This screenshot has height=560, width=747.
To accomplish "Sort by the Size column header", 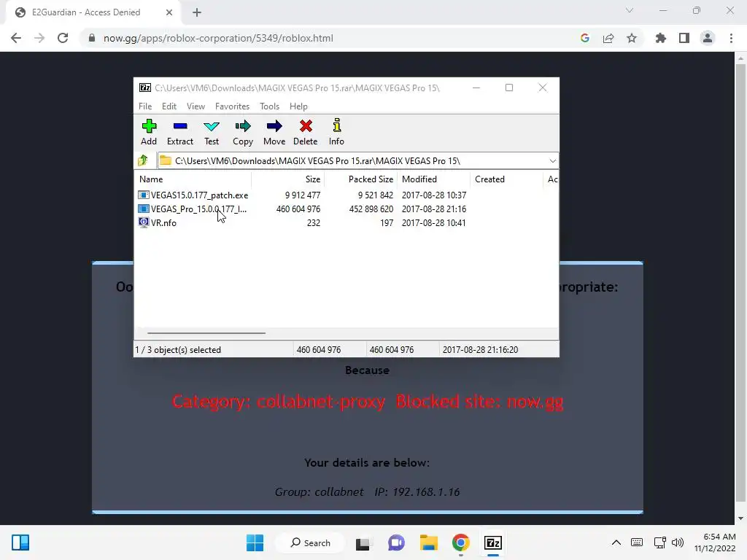I will pos(287,179).
